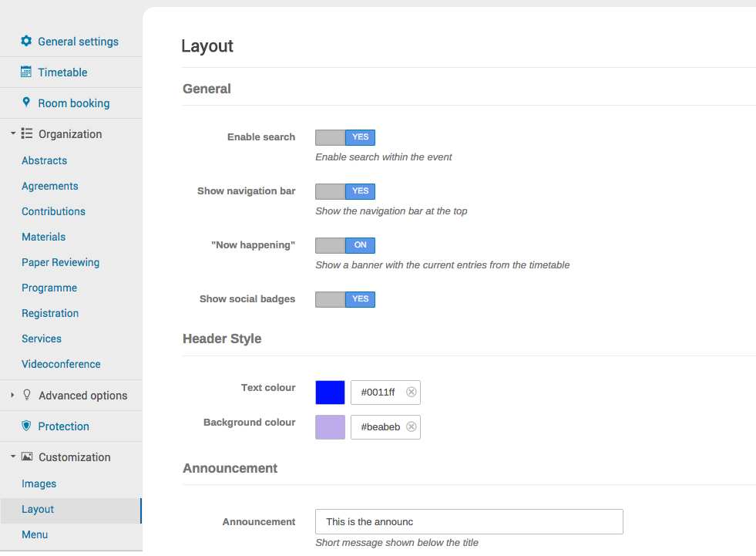
Task: Click the Organization list icon
Action: coord(27,133)
